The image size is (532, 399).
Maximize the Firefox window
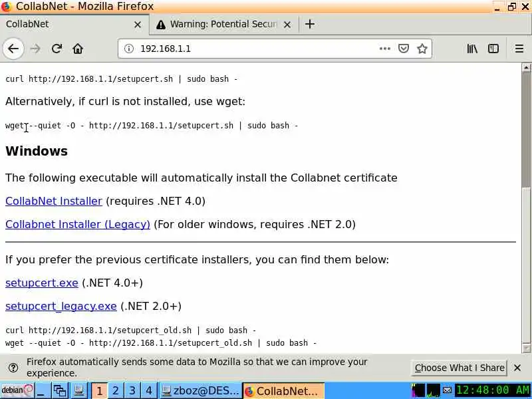[511, 7]
